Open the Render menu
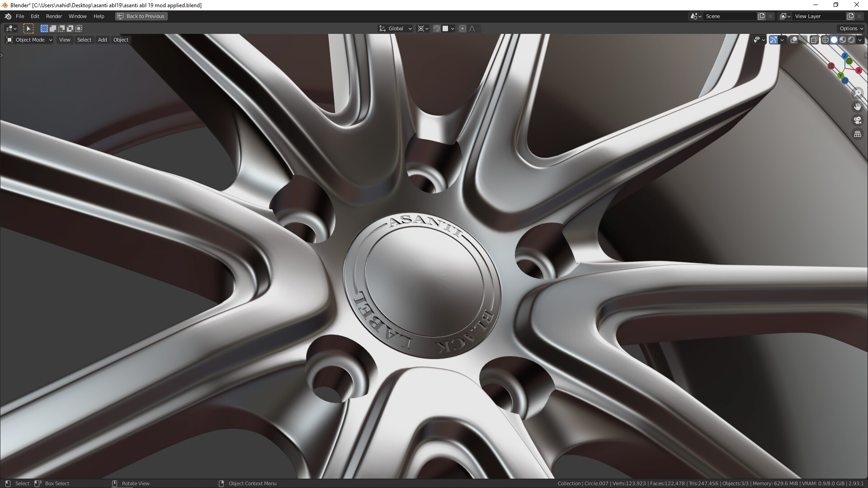This screenshot has height=488, width=868. click(54, 16)
